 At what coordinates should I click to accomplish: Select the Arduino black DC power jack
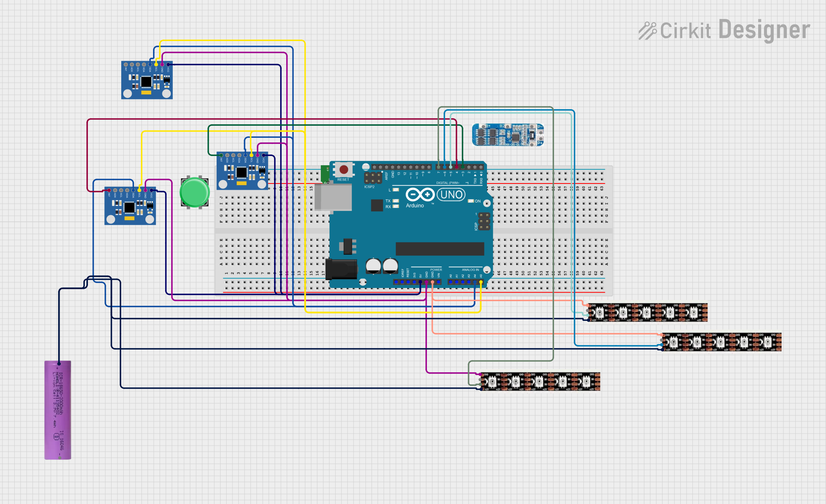(x=341, y=269)
